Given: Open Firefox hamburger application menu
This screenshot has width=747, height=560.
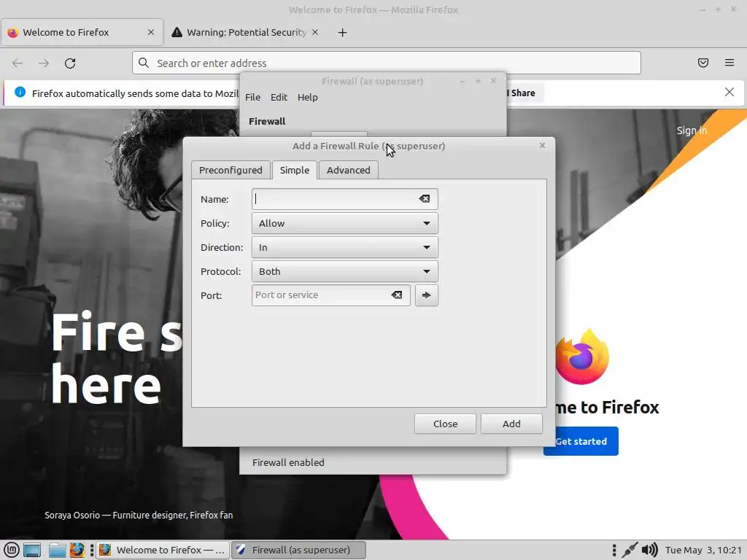Looking at the screenshot, I should click(x=729, y=63).
